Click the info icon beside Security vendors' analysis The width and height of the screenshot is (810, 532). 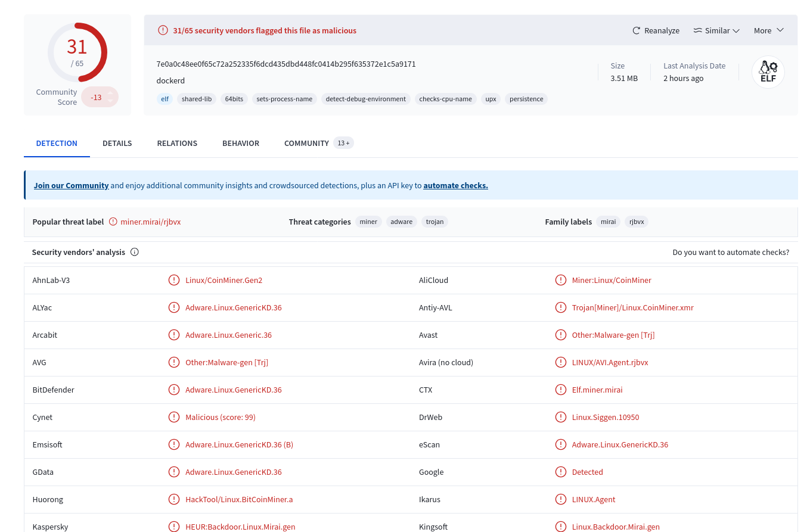[x=135, y=252]
